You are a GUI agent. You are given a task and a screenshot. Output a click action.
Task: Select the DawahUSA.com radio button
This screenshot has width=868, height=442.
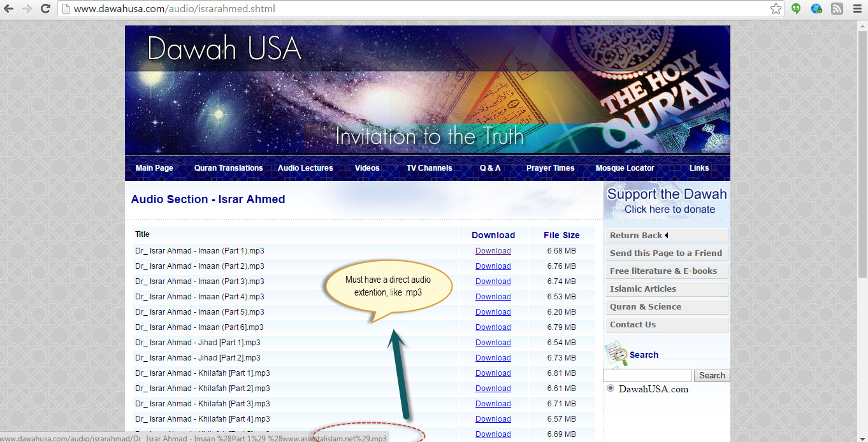click(611, 389)
